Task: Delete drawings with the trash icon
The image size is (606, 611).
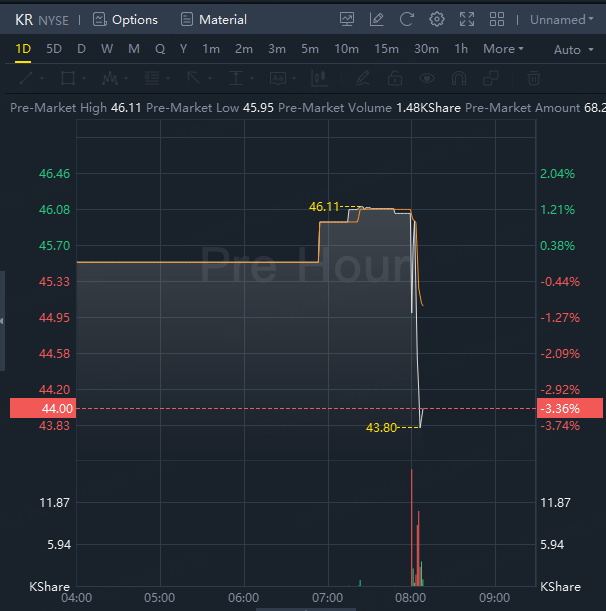Action: pos(535,78)
